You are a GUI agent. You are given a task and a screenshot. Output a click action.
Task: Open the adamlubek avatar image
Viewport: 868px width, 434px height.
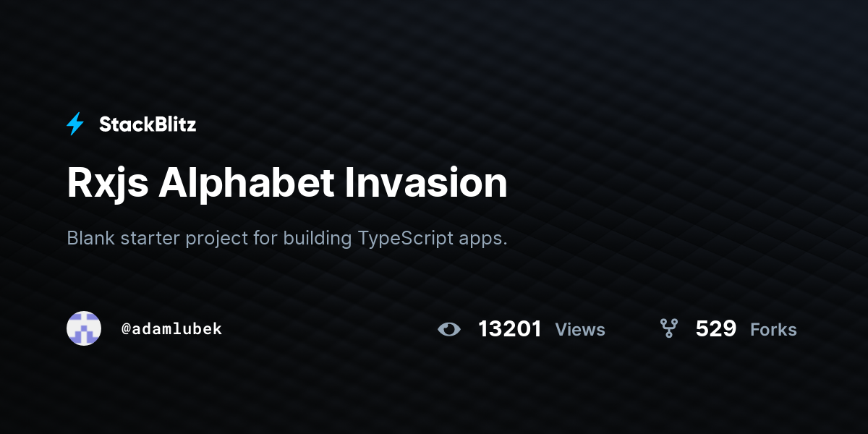[x=84, y=328]
